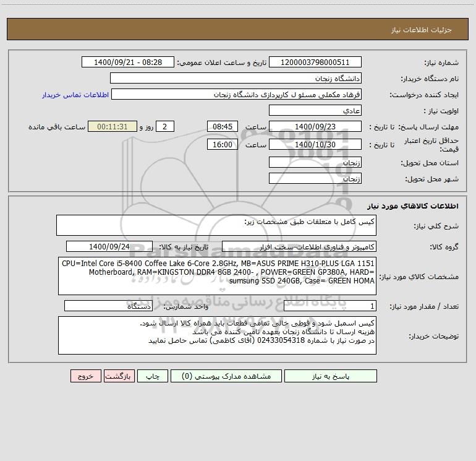Click the validity time field 16:00
The height and width of the screenshot is (461, 476).
tap(222, 144)
